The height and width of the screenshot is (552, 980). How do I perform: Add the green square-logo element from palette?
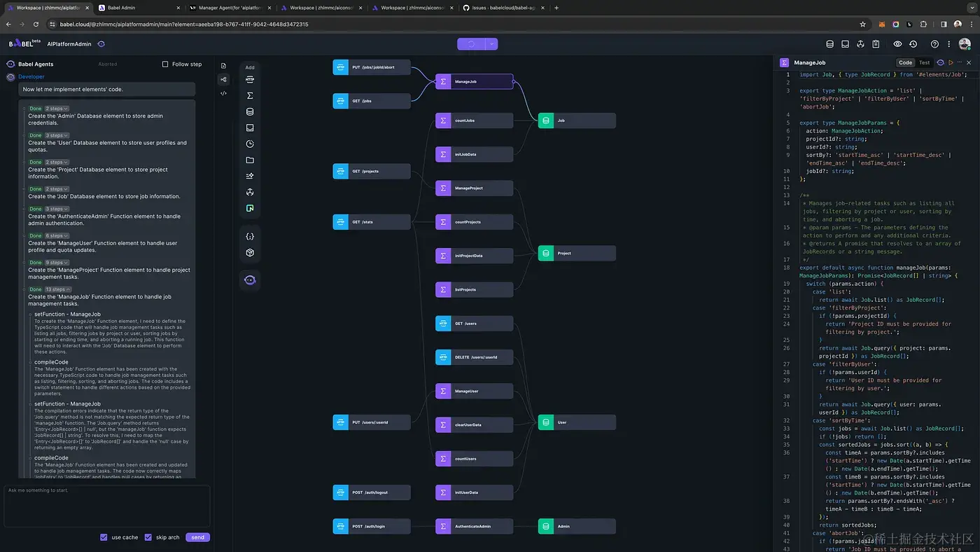point(250,209)
